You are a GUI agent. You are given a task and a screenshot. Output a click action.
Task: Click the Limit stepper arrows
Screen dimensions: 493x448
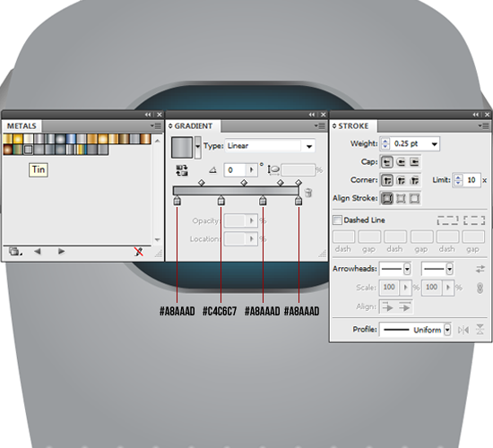pos(458,180)
